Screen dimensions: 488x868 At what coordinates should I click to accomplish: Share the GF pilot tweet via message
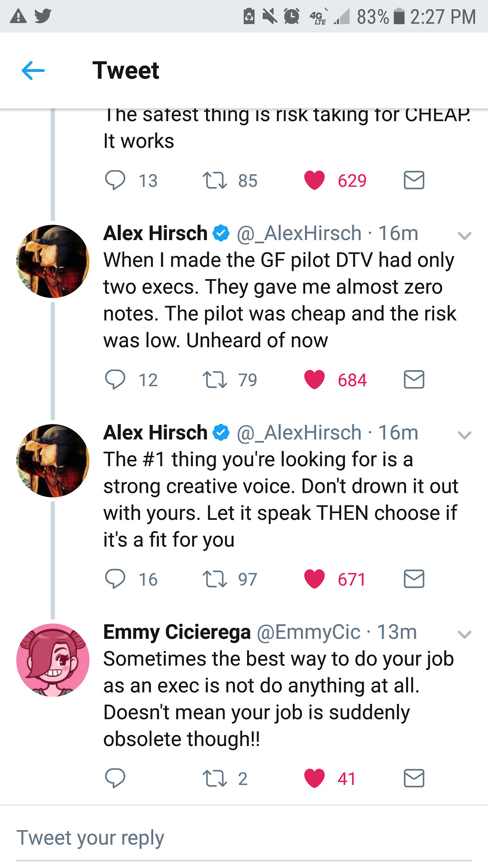point(414,379)
